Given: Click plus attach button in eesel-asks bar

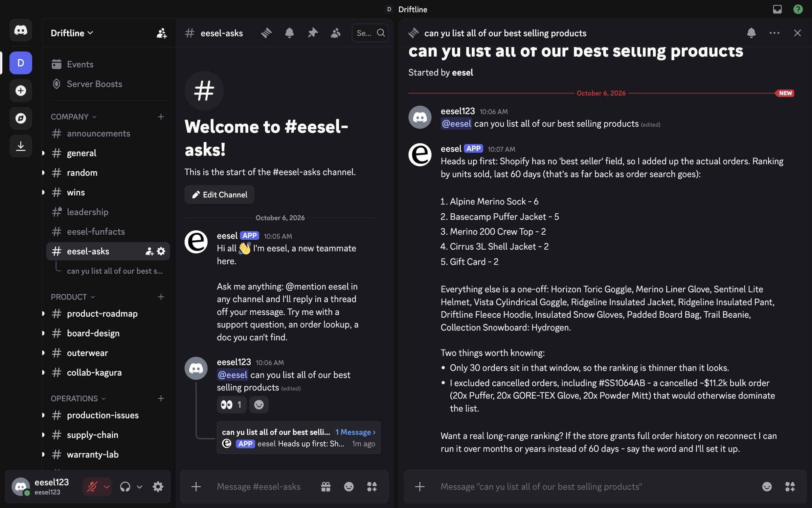Looking at the screenshot, I should tap(196, 487).
